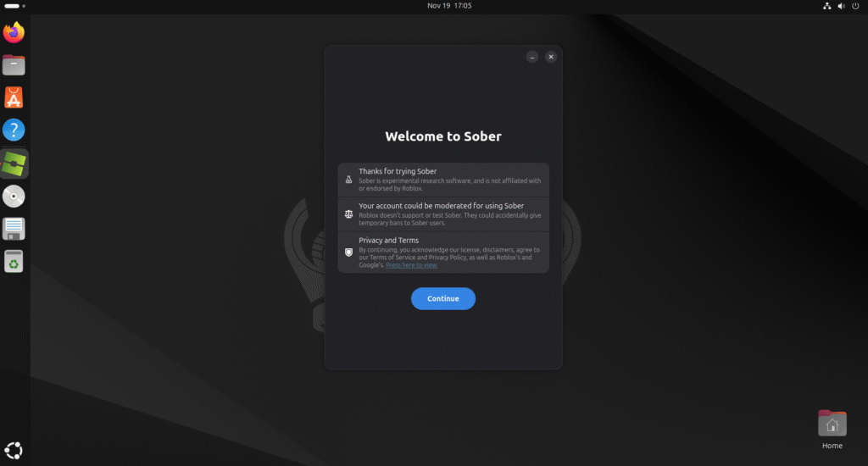Screen dimensions: 868x466
Task: Open the Activities workspace indicator
Action: [x=14, y=6]
